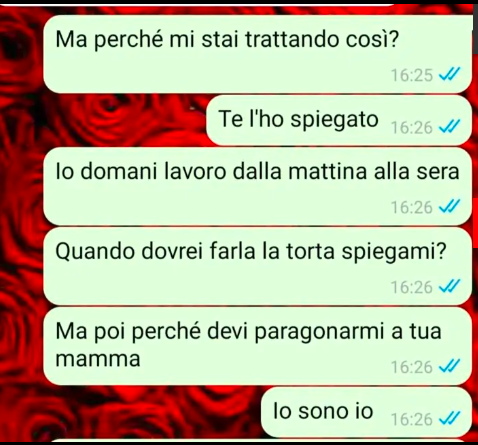Tap read receipt ticks on "Ma perché mi stai trattando così?"
The width and height of the screenshot is (478, 445).
[x=449, y=74]
